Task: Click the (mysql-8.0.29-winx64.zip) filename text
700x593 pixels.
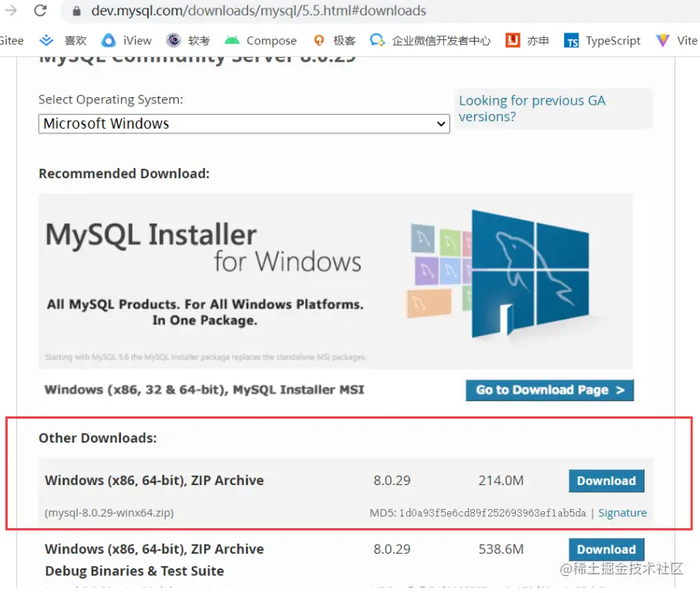Action: click(x=109, y=513)
